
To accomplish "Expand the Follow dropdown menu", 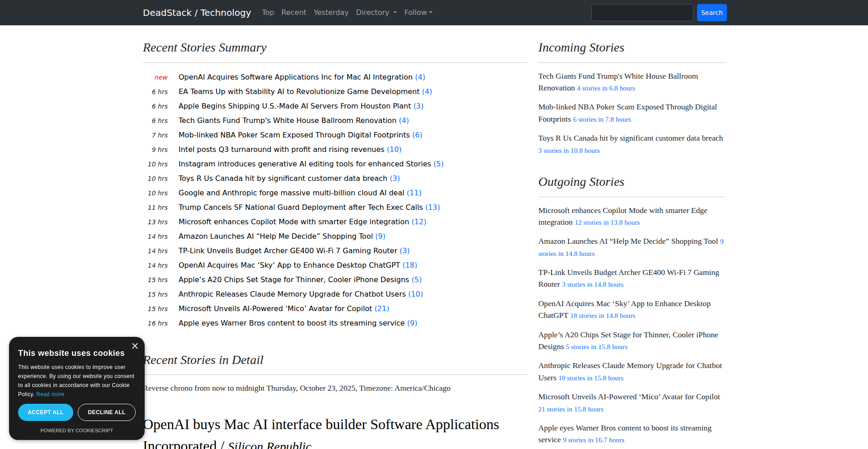I will [x=418, y=13].
